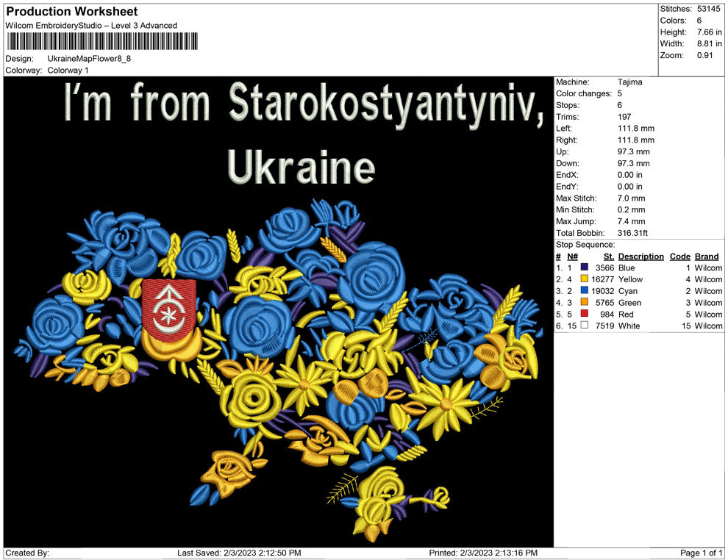Expand the Stop Sequence section
The width and height of the screenshot is (728, 560).
(x=585, y=244)
